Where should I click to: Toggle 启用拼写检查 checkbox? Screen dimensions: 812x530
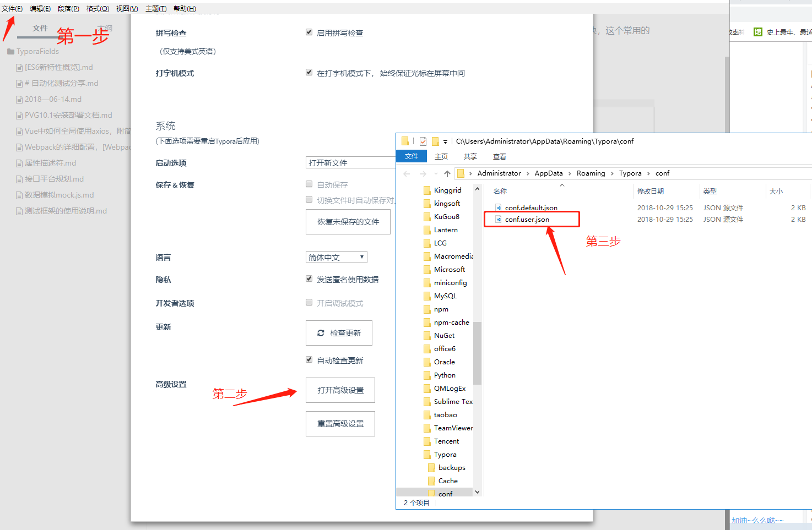[309, 32]
